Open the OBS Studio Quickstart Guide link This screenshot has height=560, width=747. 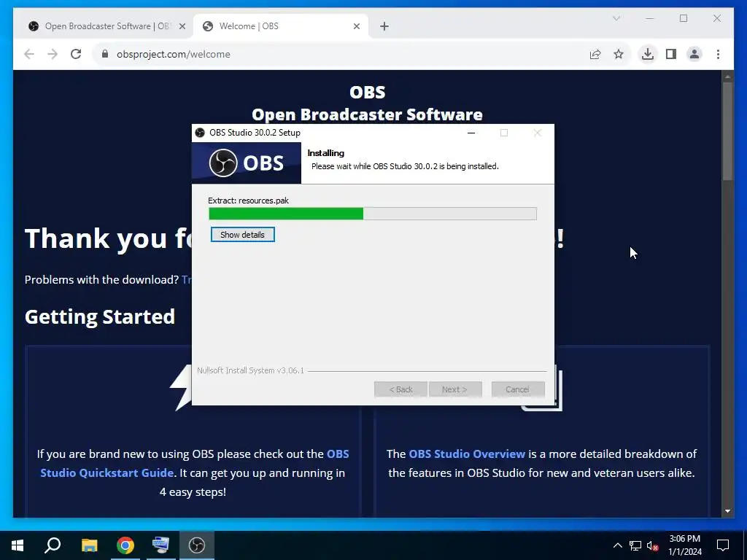[x=194, y=463]
